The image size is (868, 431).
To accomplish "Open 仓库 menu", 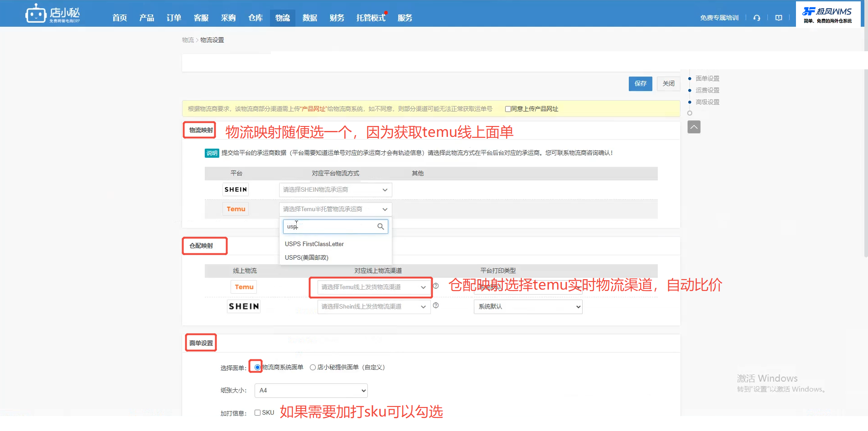I will 256,18.
